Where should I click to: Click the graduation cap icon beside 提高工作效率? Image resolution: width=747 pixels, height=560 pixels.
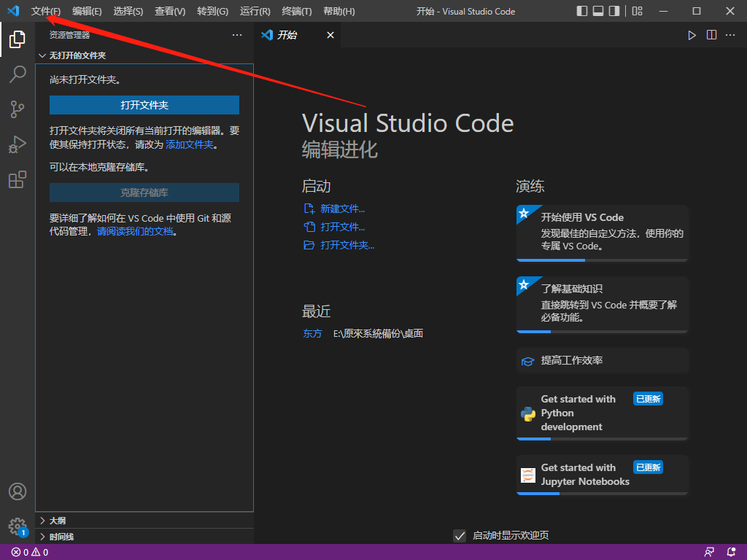527,362
